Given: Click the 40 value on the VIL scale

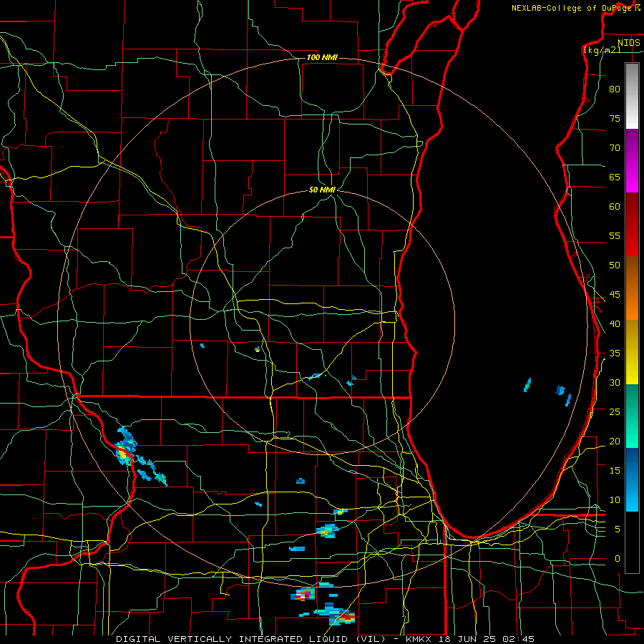Looking at the screenshot, I should (615, 323).
